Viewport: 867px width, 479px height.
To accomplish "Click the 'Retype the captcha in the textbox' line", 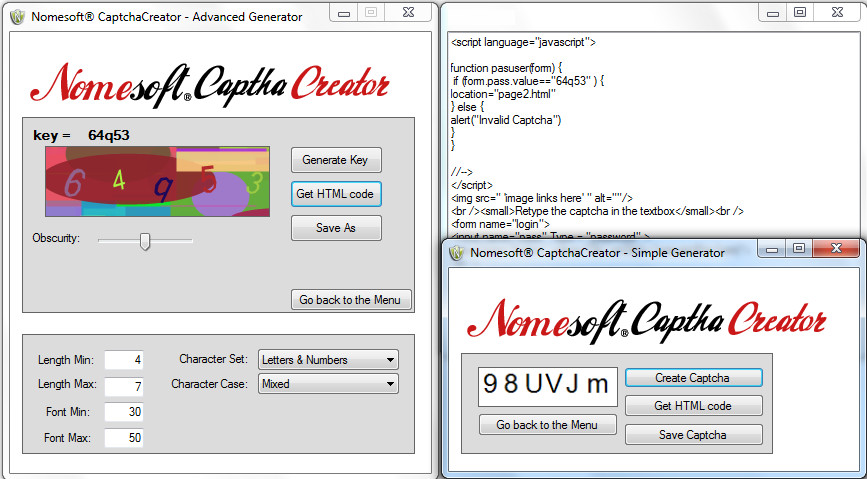I will (597, 211).
